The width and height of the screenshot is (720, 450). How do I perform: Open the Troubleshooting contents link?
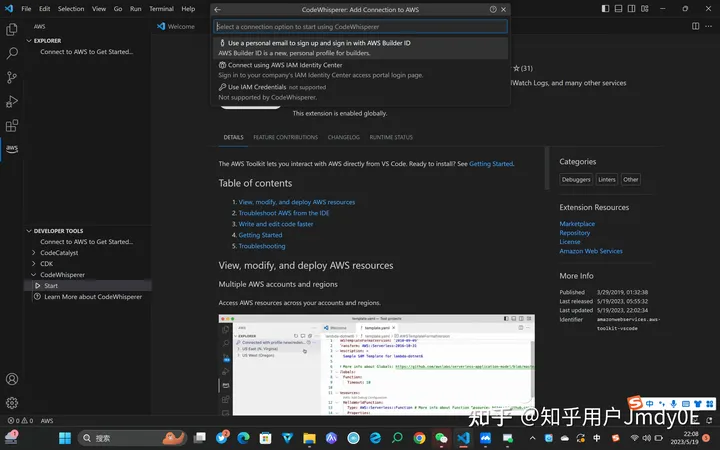pos(262,246)
